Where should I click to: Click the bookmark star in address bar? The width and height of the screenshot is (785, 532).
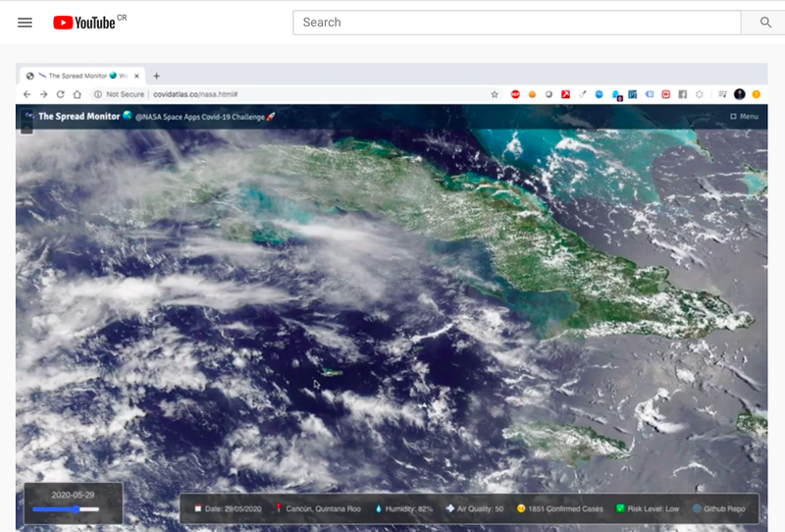point(495,94)
